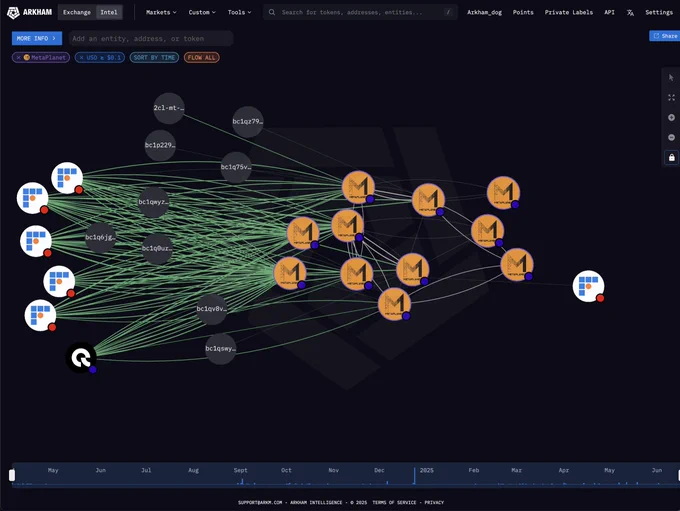Viewport: 680px width, 511px height.
Task: Open the Privacy link
Action: [x=434, y=502]
